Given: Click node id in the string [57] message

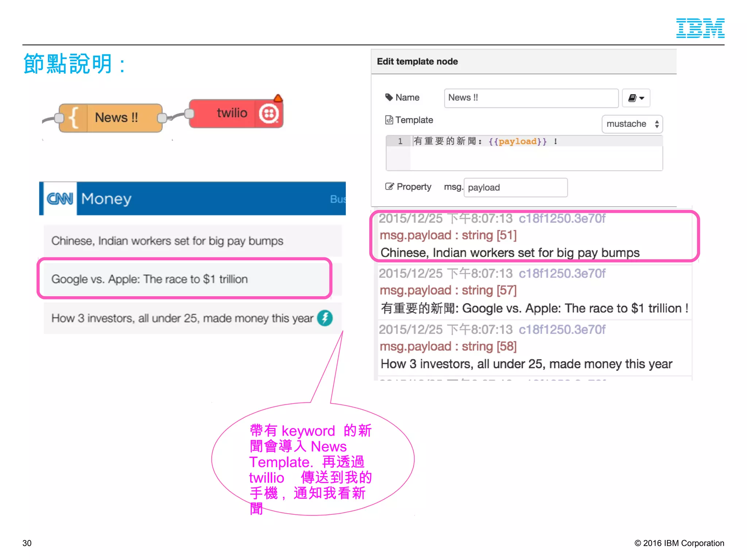Looking at the screenshot, I should tap(562, 273).
